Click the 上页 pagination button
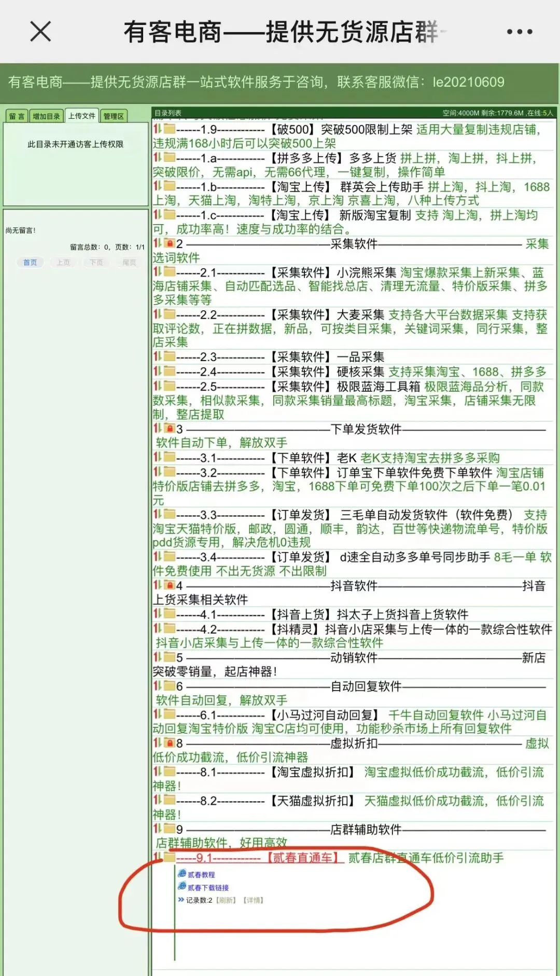The image size is (560, 976). point(63,263)
